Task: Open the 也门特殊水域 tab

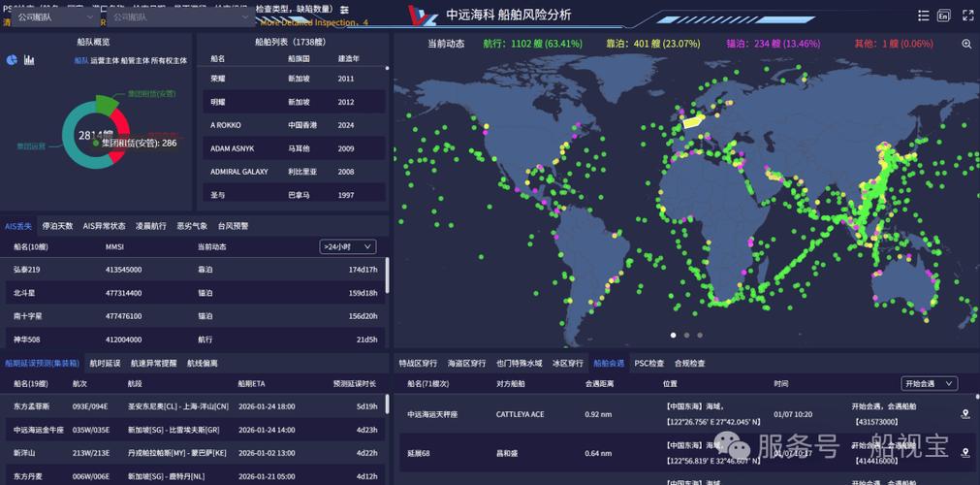Action: (520, 363)
